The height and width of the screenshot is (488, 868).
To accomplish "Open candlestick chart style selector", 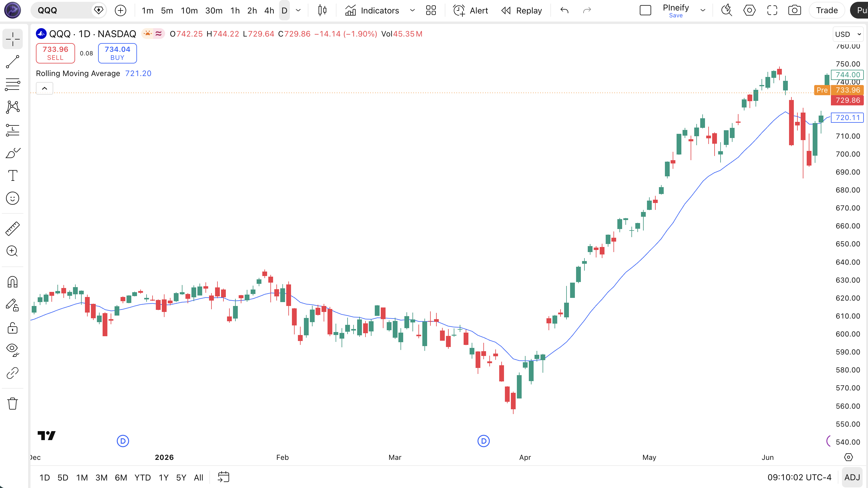I will click(322, 10).
